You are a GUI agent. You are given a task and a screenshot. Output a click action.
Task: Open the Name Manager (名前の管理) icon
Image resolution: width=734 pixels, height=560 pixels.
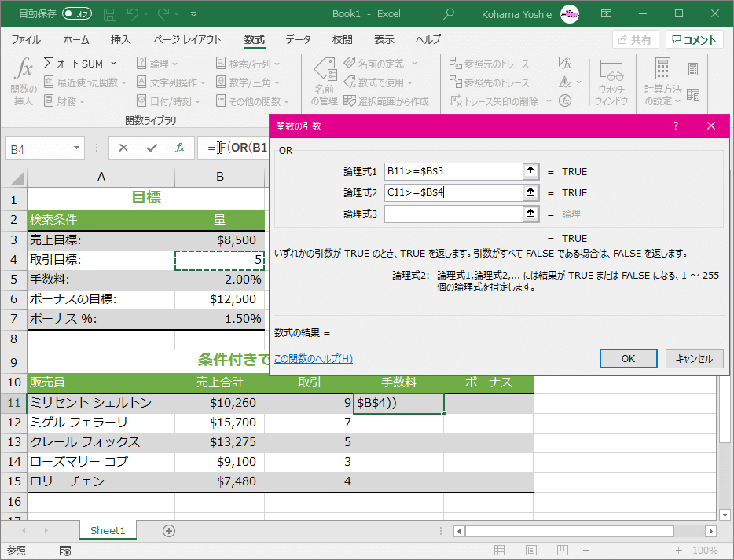(324, 81)
